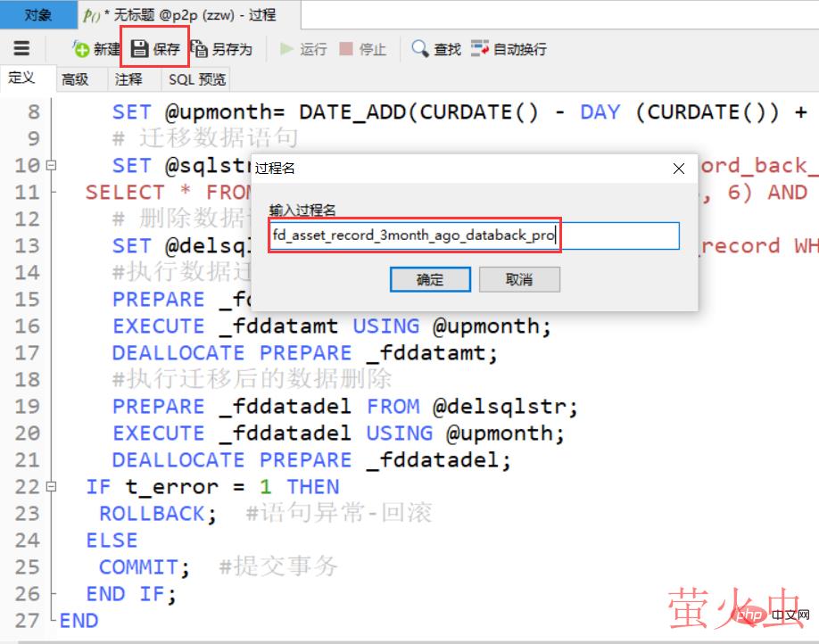The width and height of the screenshot is (819, 644).
Task: Click line number 16 in gutter
Action: click(x=27, y=326)
